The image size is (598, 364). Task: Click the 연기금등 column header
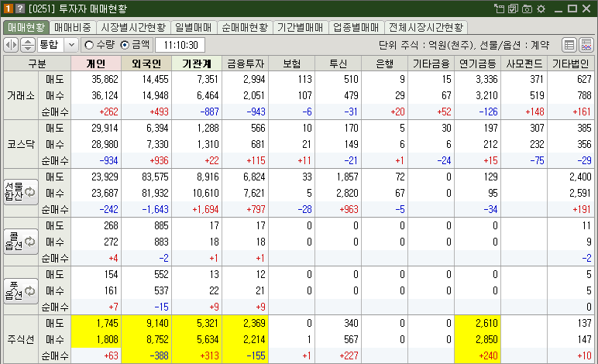pyautogui.click(x=478, y=64)
